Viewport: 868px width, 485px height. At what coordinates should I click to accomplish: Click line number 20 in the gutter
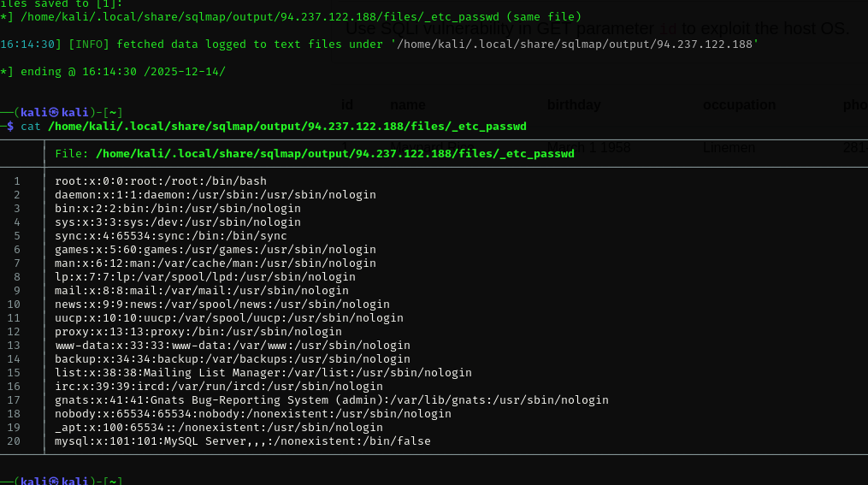point(14,441)
